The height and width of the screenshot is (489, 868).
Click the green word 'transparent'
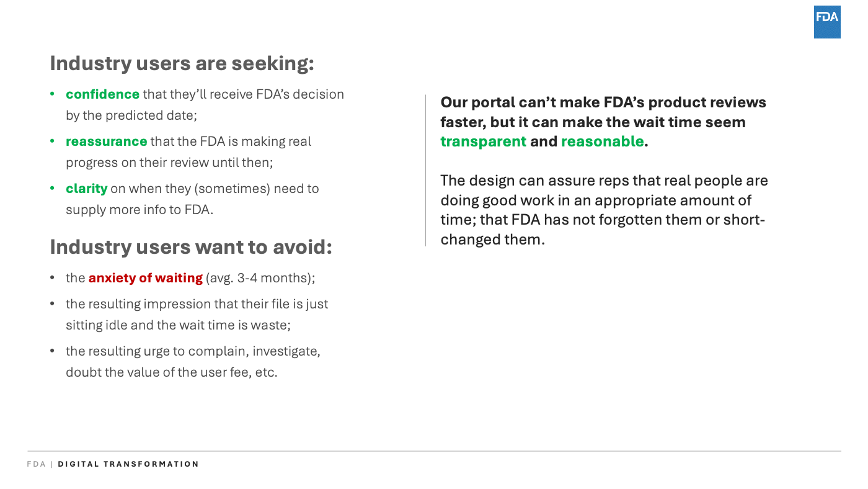tap(484, 141)
